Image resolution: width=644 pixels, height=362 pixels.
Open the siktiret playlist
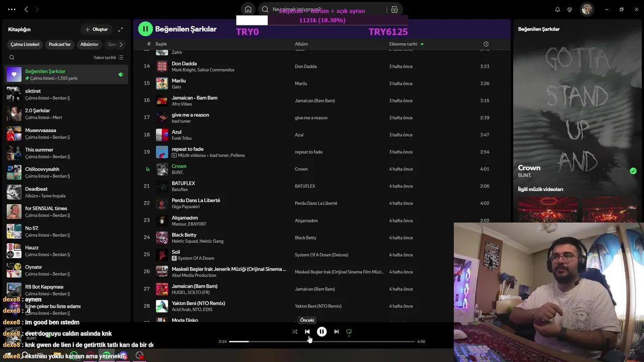click(65, 95)
